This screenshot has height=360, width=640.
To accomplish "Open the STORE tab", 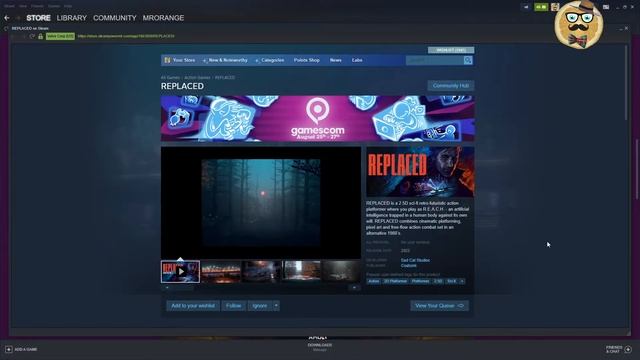I will [38, 18].
